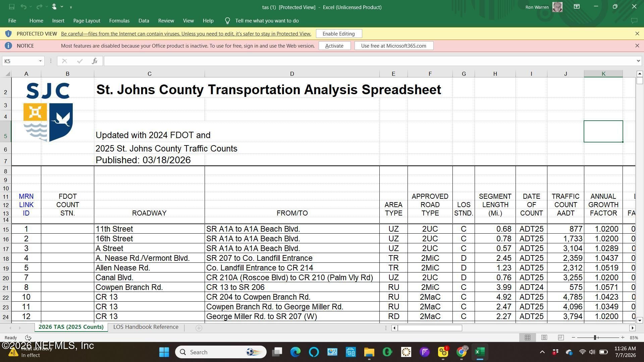
Task: Open the Comments icon in the ribbon corner
Action: click(x=634, y=21)
